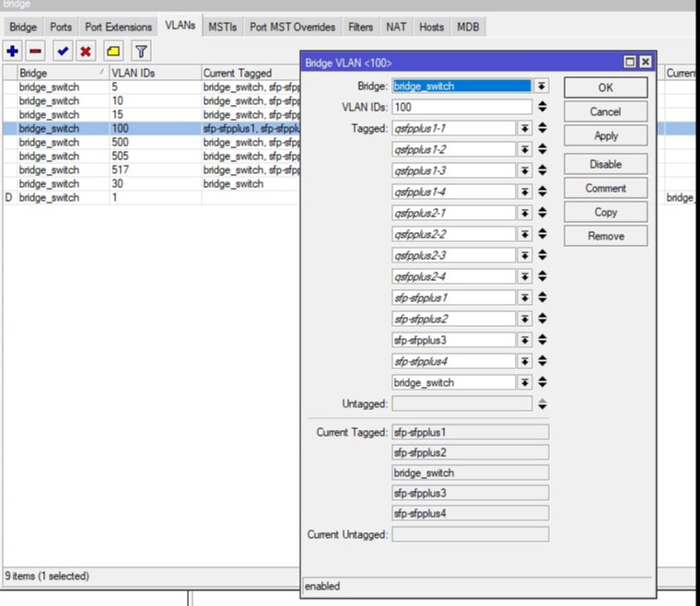Screen dimensions: 700x606
Task: Click the add/remove arrows beside VLAN IDs
Action: (542, 107)
